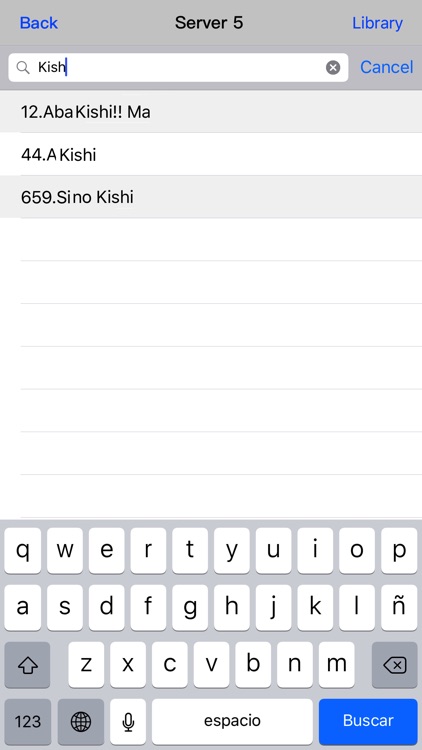The image size is (422, 750).
Task: Click inside the Kish search field
Action: point(178,67)
